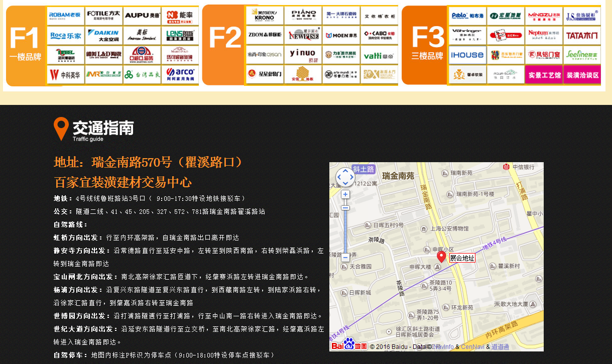Click the PIANO brand logo
Image resolution: width=612 pixels, height=364 pixels.
pyautogui.click(x=303, y=16)
